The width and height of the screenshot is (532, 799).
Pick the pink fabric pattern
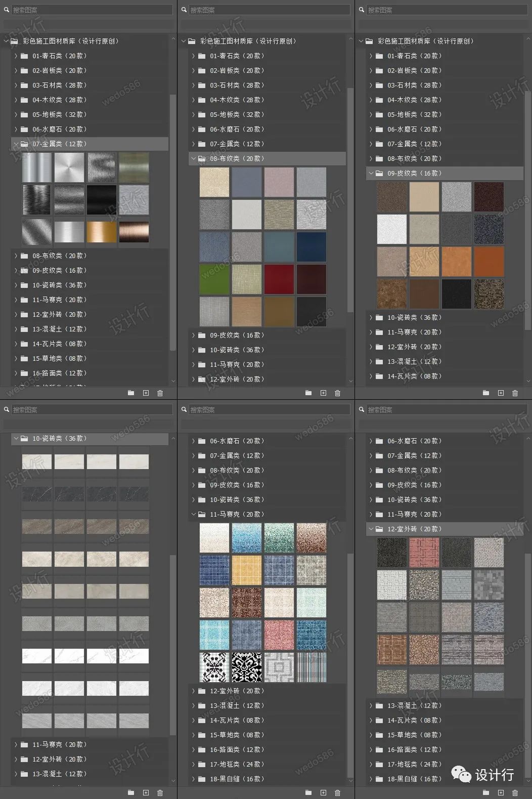(x=279, y=182)
